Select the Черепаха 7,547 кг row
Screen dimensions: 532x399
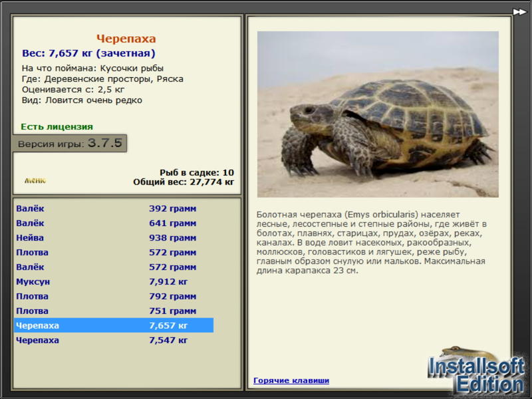[x=114, y=340]
